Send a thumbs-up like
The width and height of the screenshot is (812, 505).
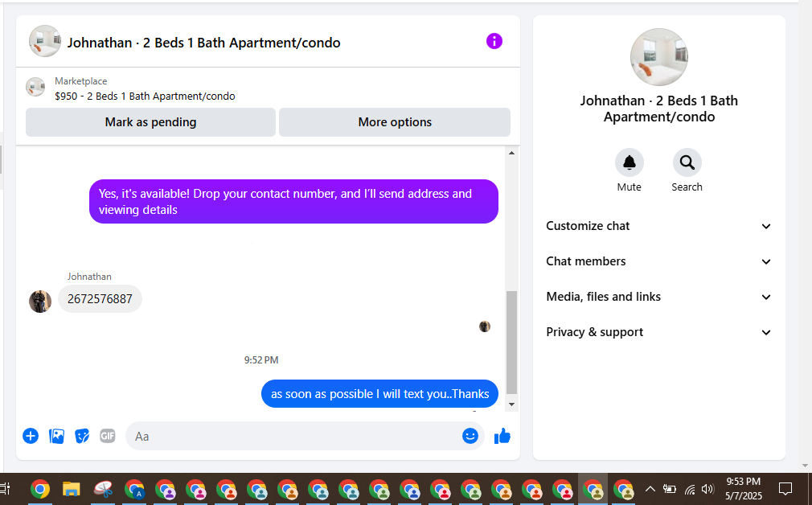(x=502, y=436)
